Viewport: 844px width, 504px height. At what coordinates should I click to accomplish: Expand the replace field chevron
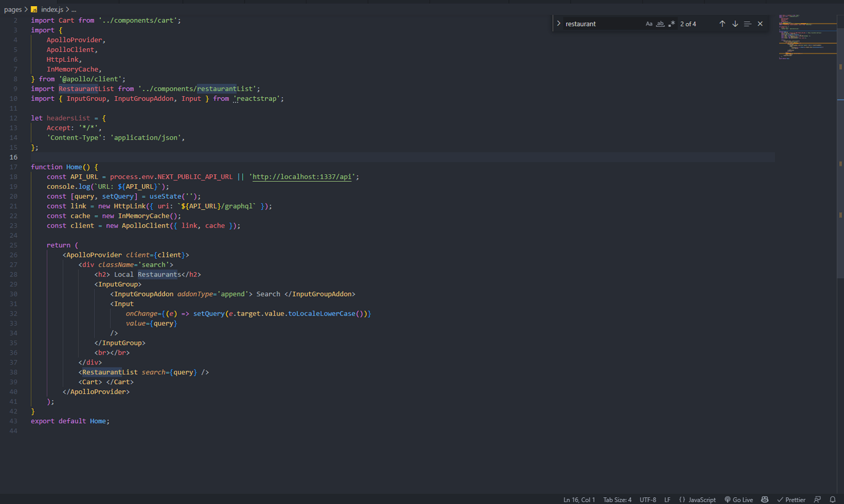pos(558,24)
